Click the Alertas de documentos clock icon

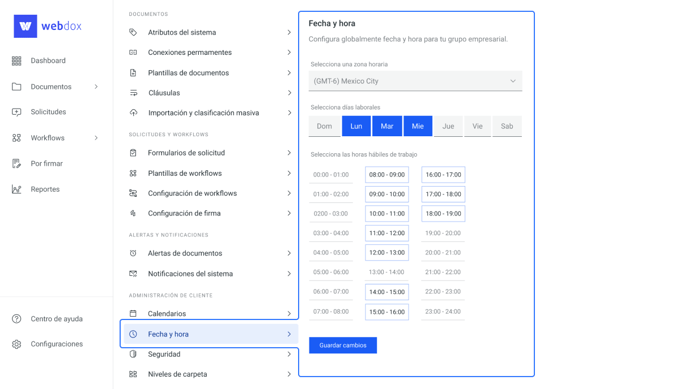pos(133,253)
